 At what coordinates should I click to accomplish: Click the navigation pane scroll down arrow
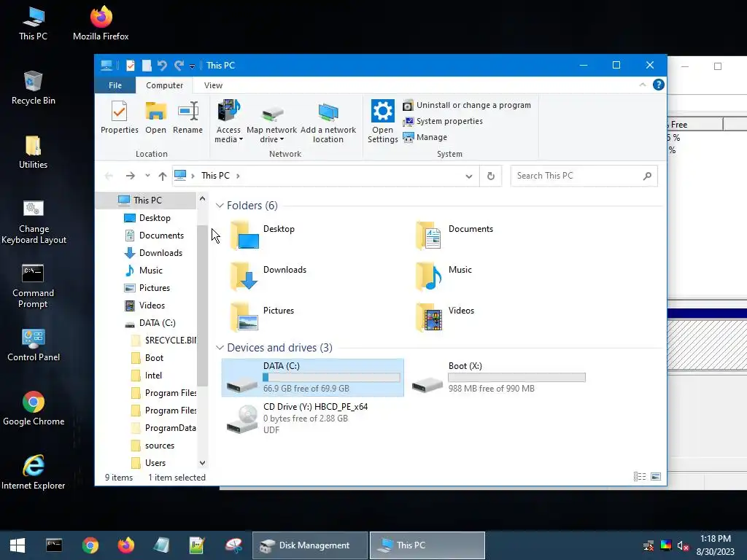click(x=203, y=463)
